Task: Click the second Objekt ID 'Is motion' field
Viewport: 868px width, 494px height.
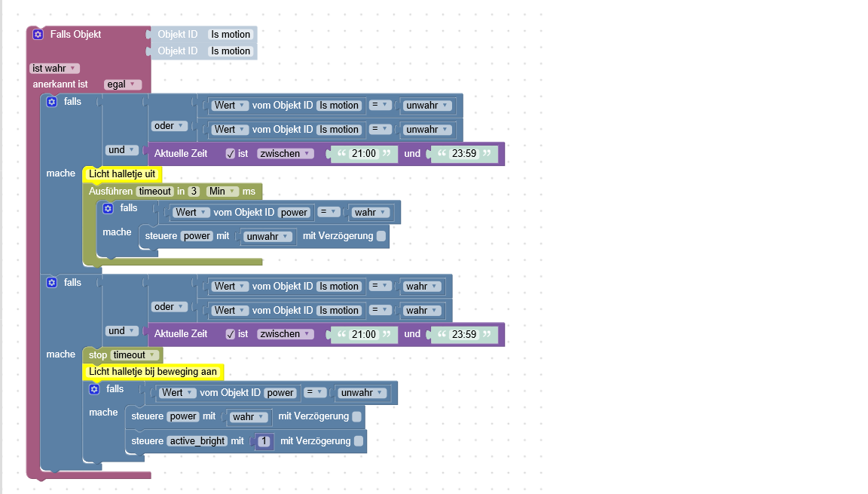Action: click(231, 51)
